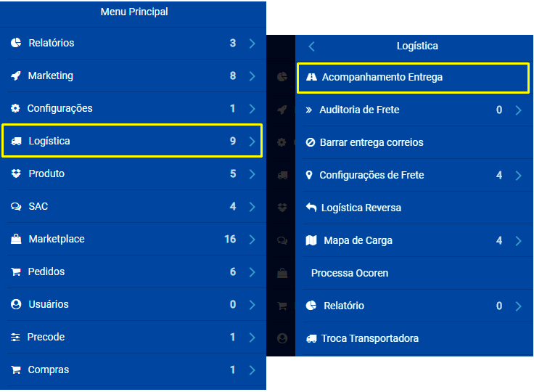Click the pie chart icon beside Relatórios

(x=16, y=43)
